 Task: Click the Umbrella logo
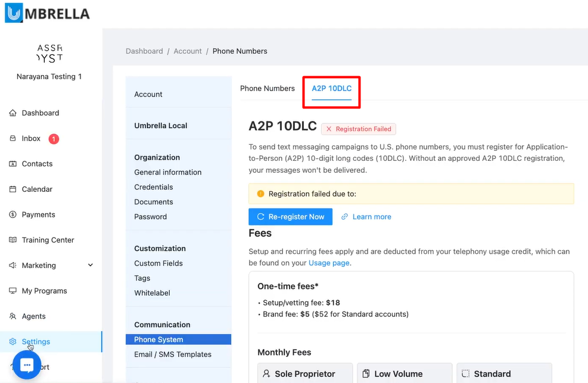point(47,13)
